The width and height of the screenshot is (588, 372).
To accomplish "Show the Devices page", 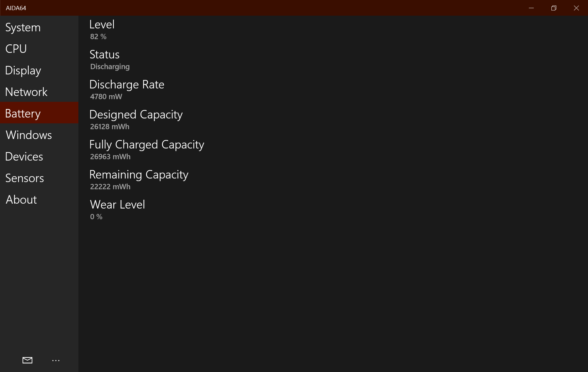I will [x=24, y=157].
